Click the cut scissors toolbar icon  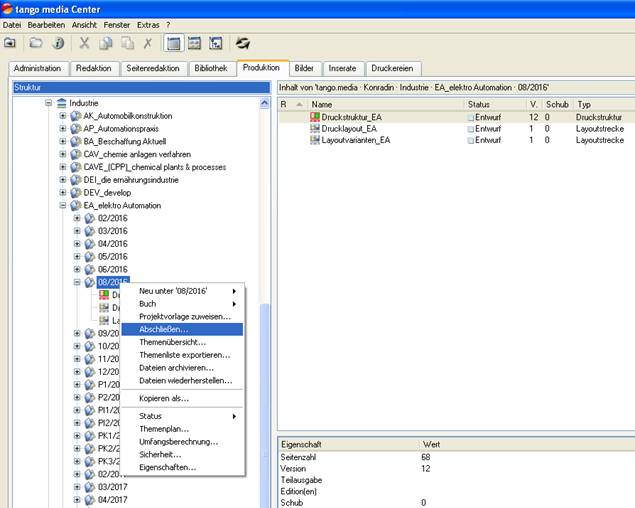[x=85, y=43]
